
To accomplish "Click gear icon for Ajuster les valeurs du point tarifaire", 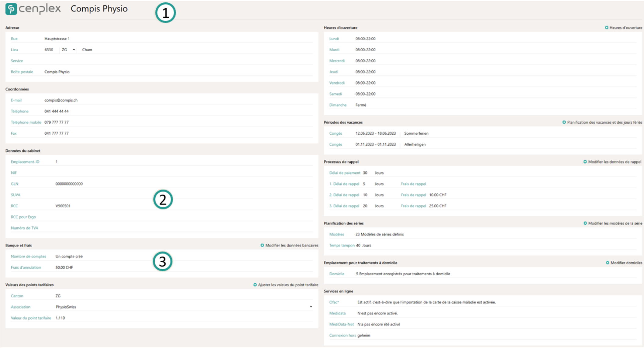I will pyautogui.click(x=255, y=285).
